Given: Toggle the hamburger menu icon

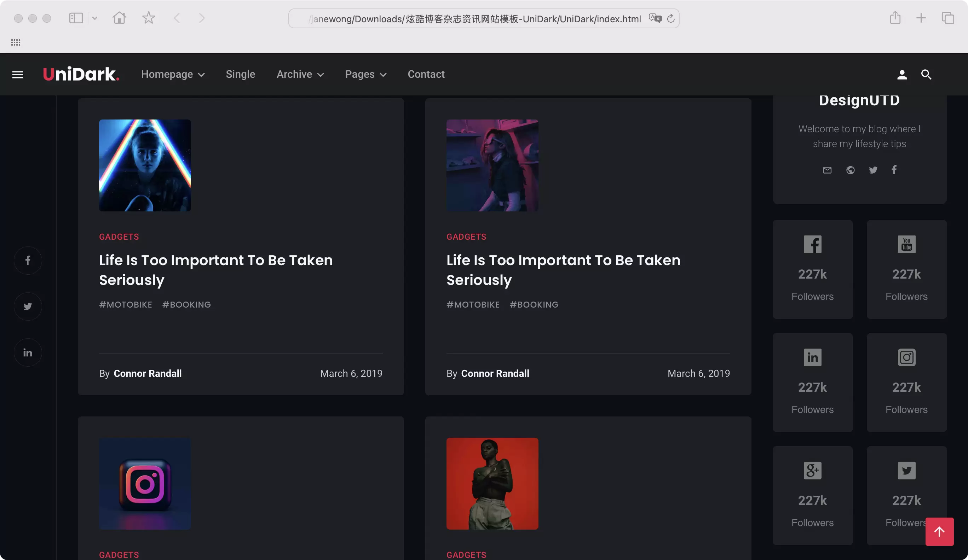Looking at the screenshot, I should 17,74.
